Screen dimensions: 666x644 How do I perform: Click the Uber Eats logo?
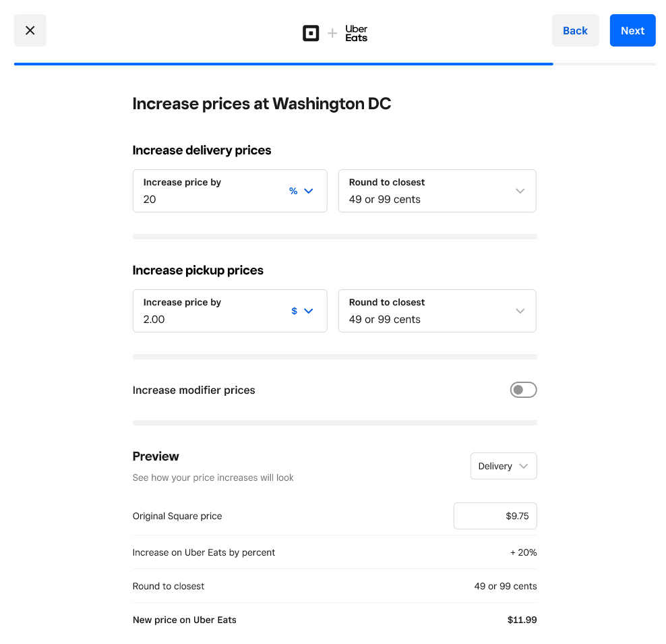pyautogui.click(x=356, y=33)
